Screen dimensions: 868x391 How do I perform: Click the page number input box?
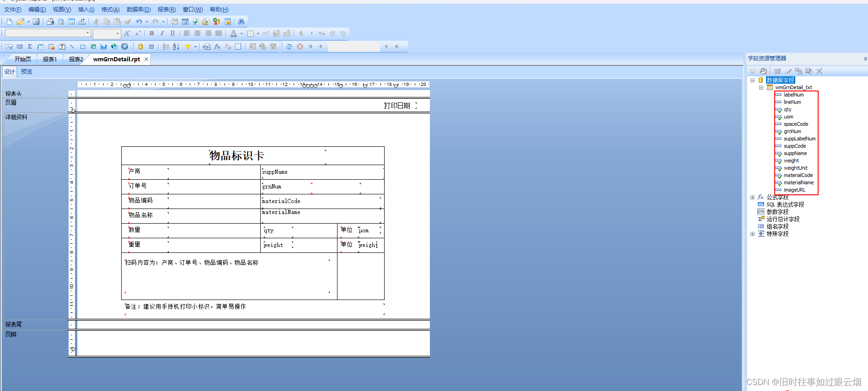pos(354,47)
